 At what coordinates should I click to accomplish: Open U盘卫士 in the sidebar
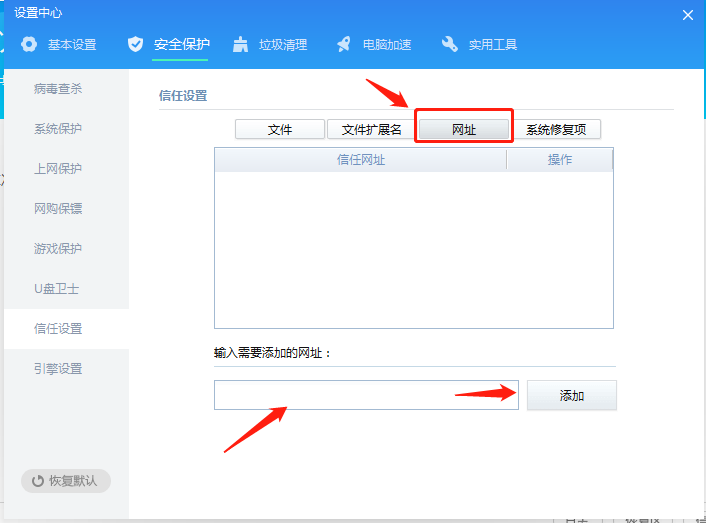point(67,289)
